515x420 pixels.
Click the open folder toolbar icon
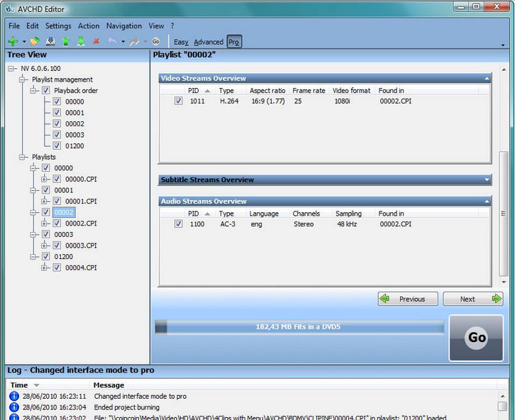point(34,42)
